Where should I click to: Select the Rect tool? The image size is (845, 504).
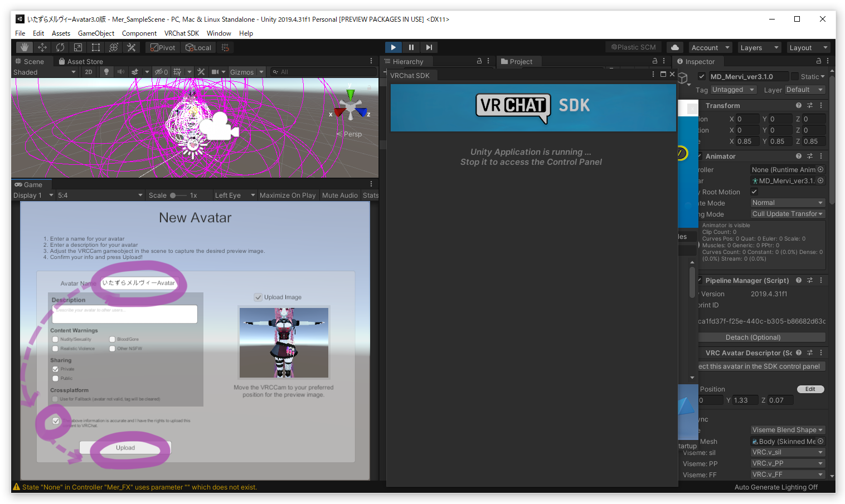[96, 47]
